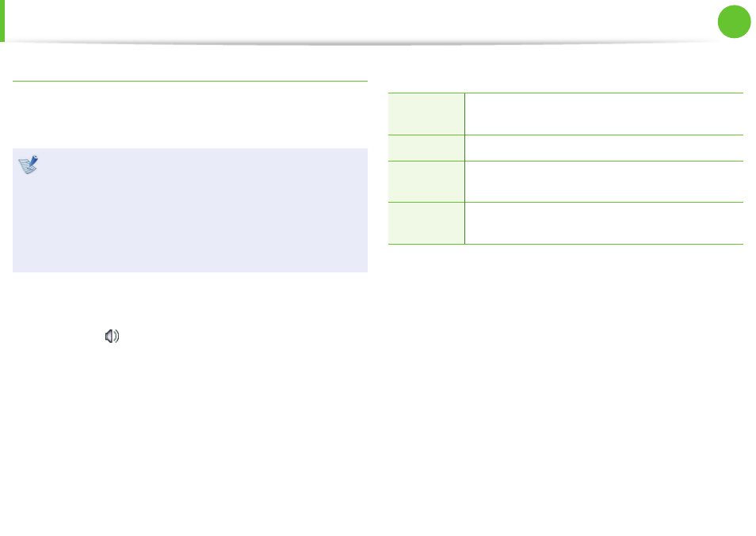The width and height of the screenshot is (756, 536).
Task: Click the green underline beneath left section heading
Action: (190, 81)
